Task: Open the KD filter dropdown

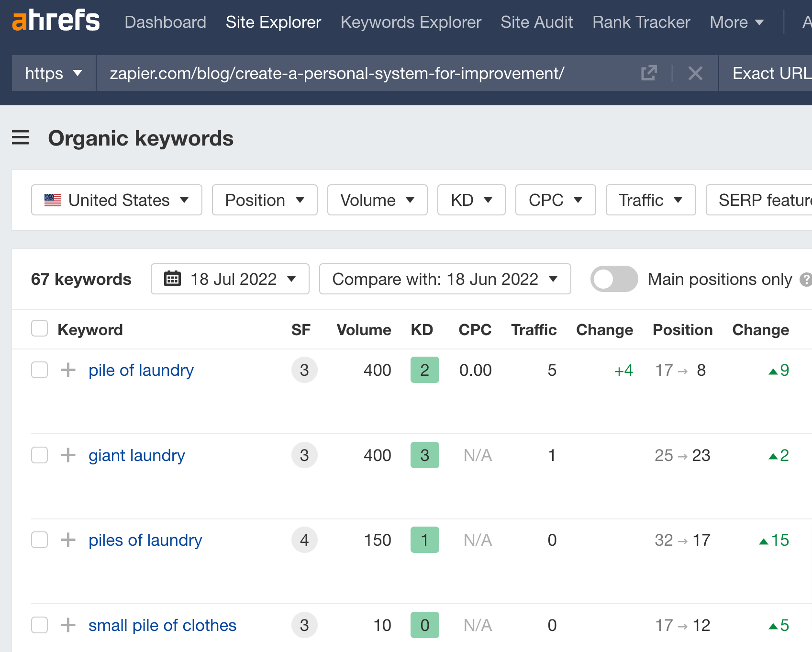Action: [x=471, y=200]
